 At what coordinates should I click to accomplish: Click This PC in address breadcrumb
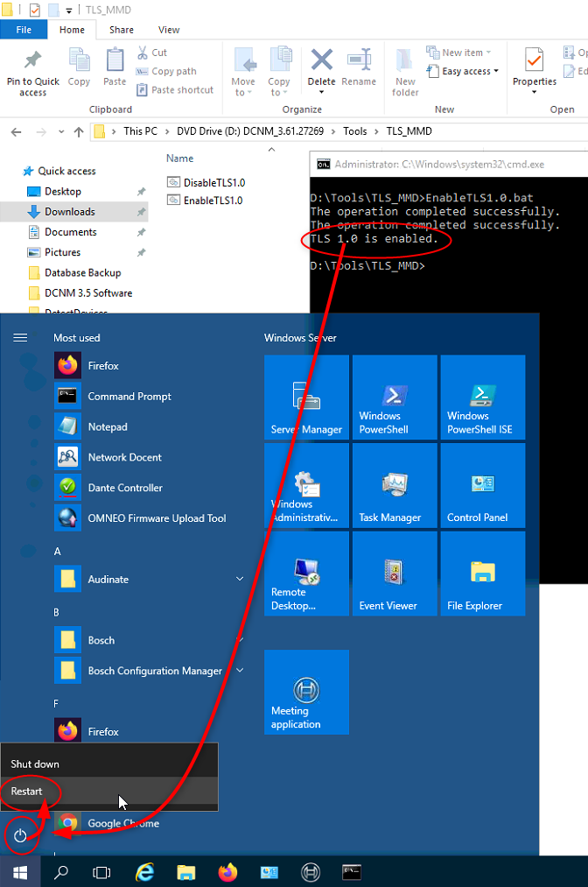140,131
